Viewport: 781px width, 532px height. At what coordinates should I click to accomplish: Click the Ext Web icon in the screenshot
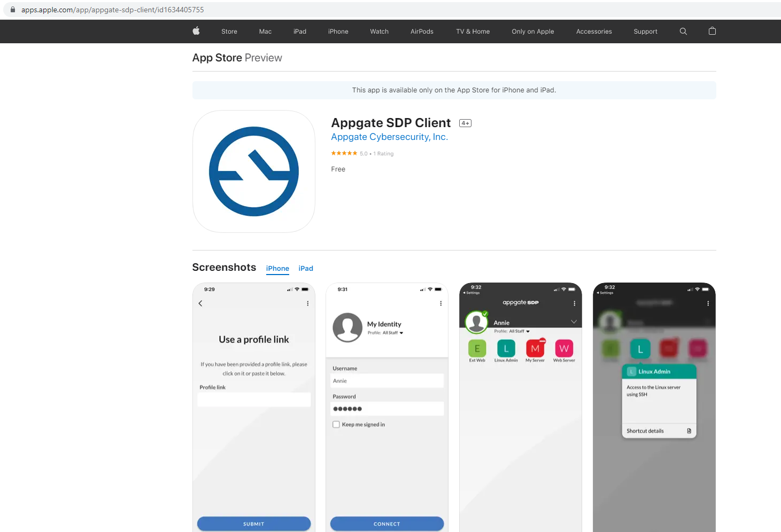click(x=476, y=348)
